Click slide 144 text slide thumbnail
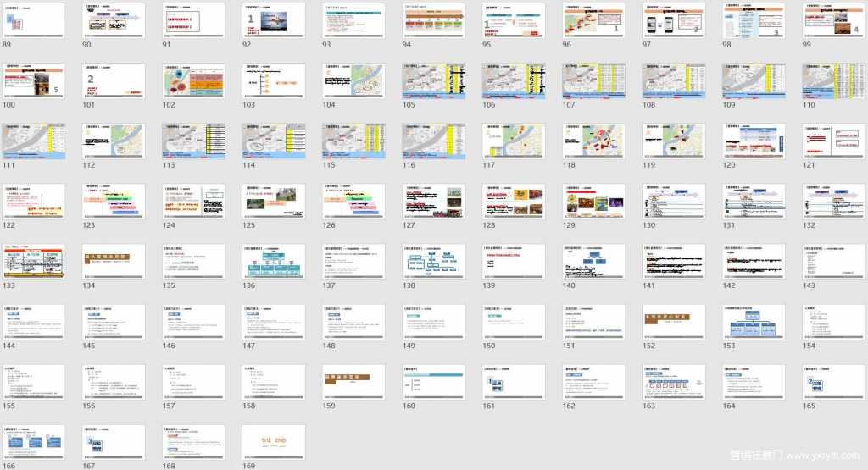 coord(32,322)
